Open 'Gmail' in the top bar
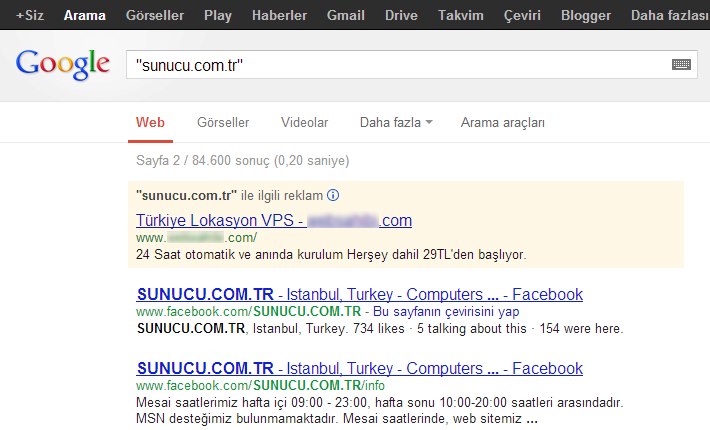710x430 pixels. [346, 15]
